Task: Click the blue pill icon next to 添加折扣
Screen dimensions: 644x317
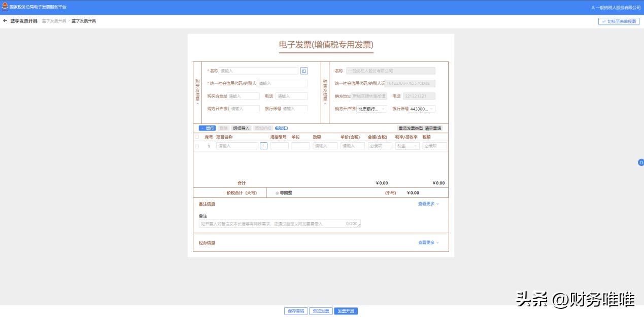Action: tap(283, 128)
